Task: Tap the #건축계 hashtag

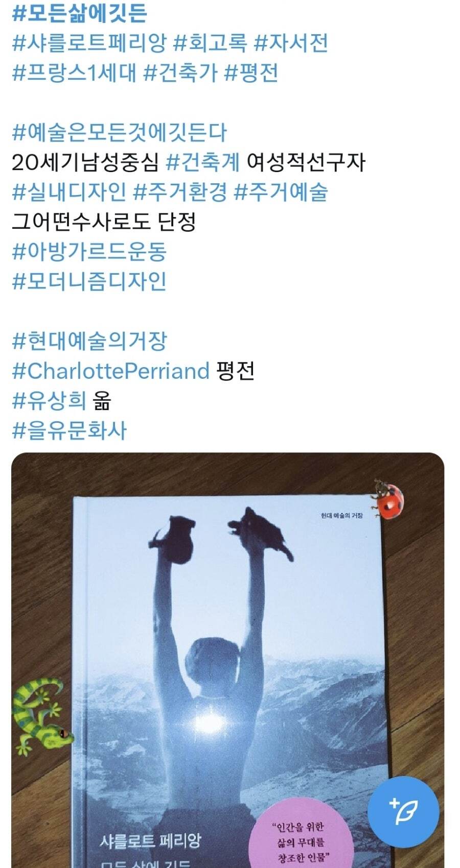Action: pyautogui.click(x=203, y=162)
